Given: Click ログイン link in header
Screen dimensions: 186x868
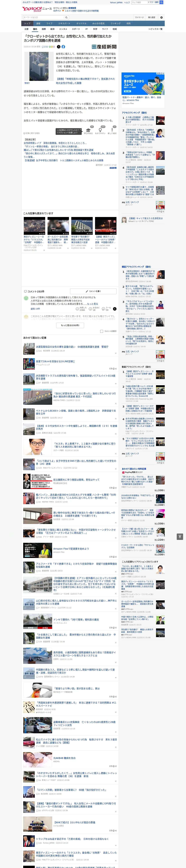Looking at the screenshot, I should (x=57, y=11).
